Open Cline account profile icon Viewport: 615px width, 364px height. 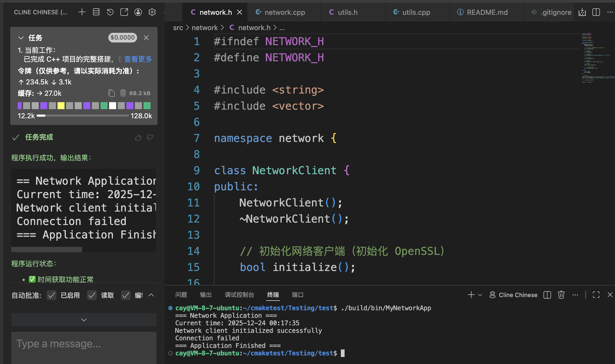pos(138,12)
